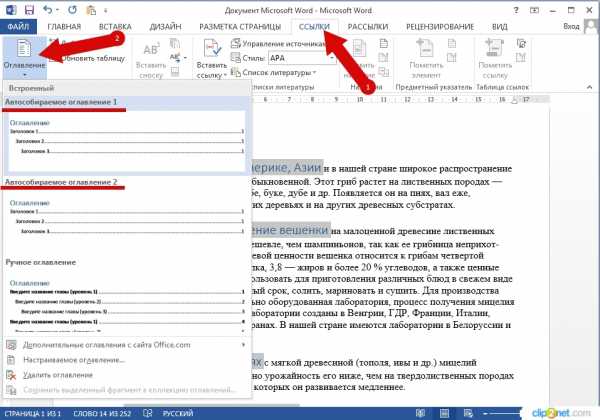This screenshot has width=600, height=420.
Task: Open the Стиль APA combo box
Action: (302, 58)
